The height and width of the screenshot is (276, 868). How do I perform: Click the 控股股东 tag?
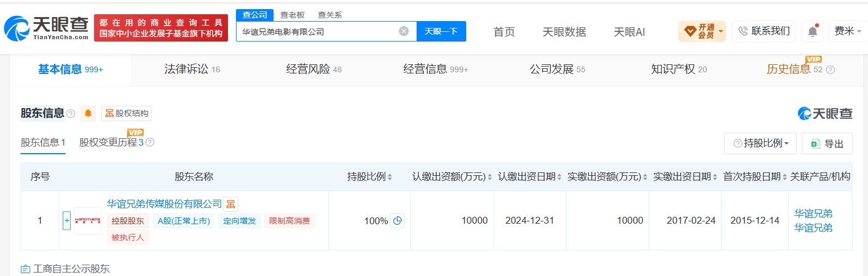tap(129, 221)
